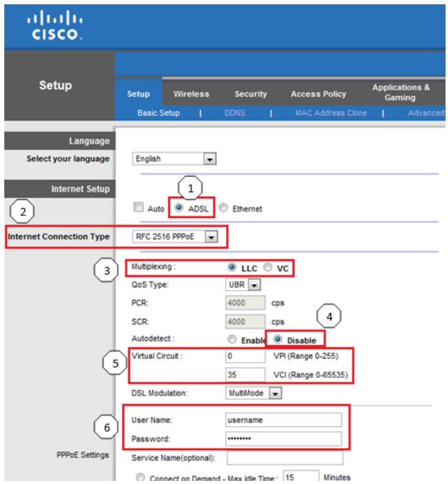The image size is (448, 484).
Task: Click the Max Idle Time minutes field
Action: (301, 477)
